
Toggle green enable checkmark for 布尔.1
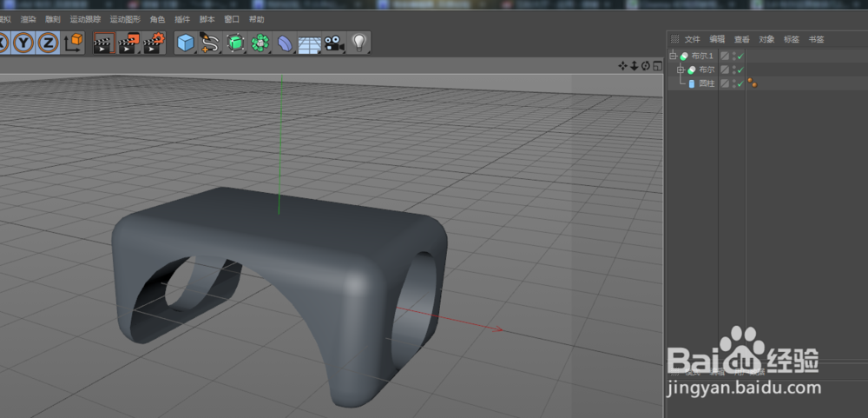pyautogui.click(x=740, y=56)
